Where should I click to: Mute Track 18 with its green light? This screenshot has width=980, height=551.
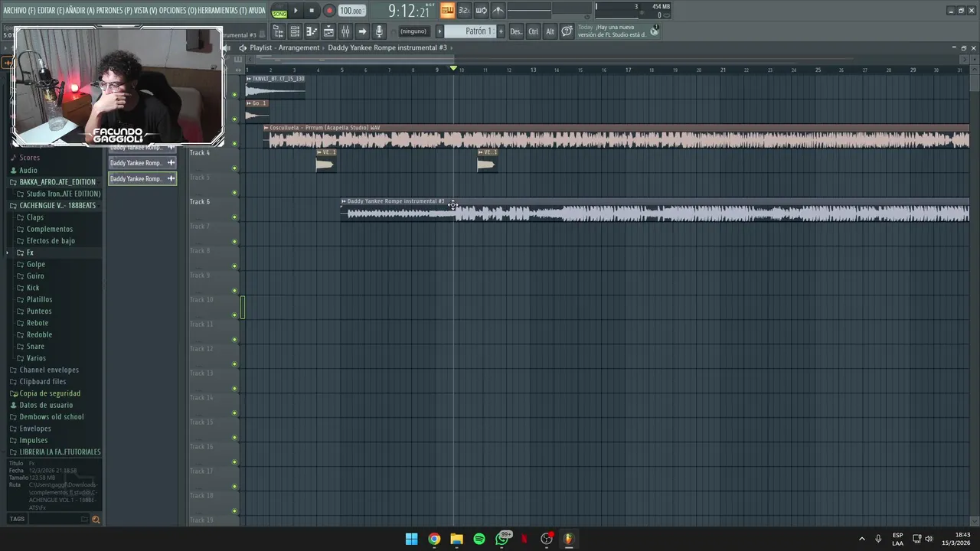235,511
